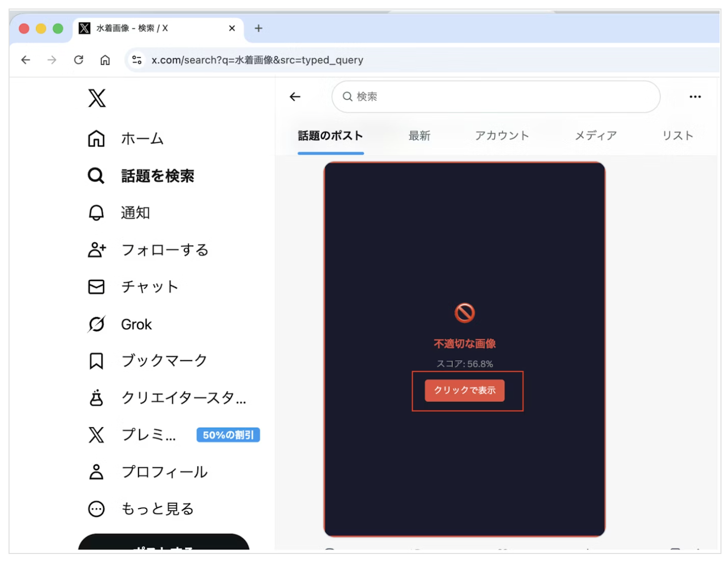Image resolution: width=728 pixels, height=561 pixels.
Task: View your プロフィール page
Action: [164, 472]
